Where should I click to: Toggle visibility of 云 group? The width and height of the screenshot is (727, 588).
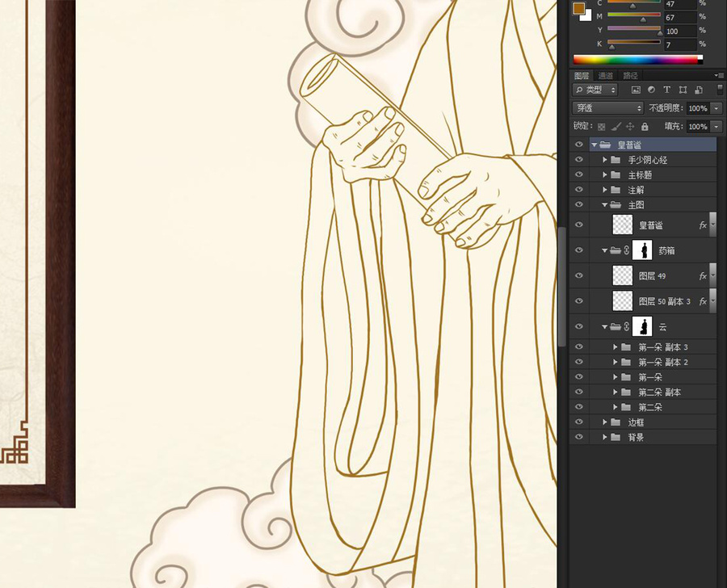(x=578, y=326)
